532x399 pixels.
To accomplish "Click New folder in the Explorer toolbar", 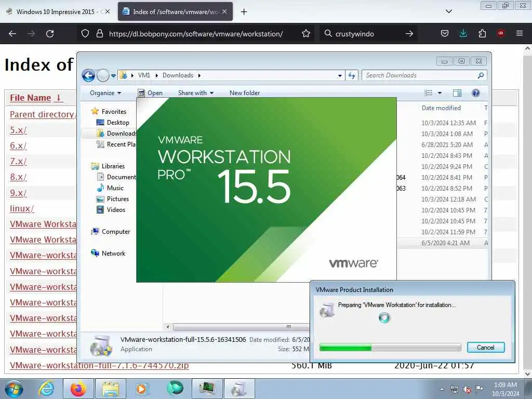I will (x=245, y=93).
